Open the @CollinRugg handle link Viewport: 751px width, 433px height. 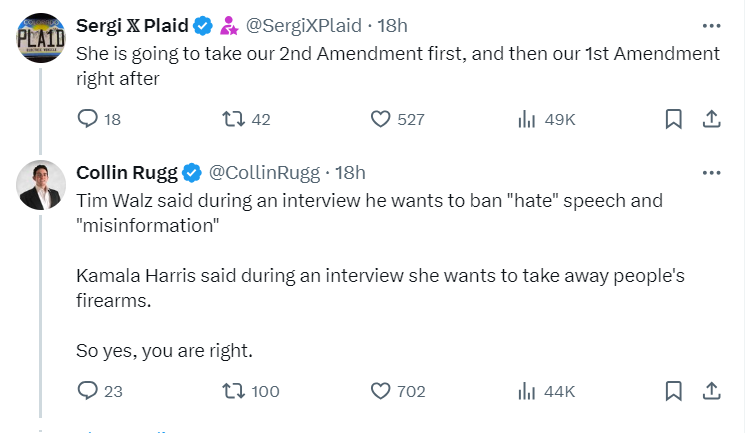click(264, 172)
